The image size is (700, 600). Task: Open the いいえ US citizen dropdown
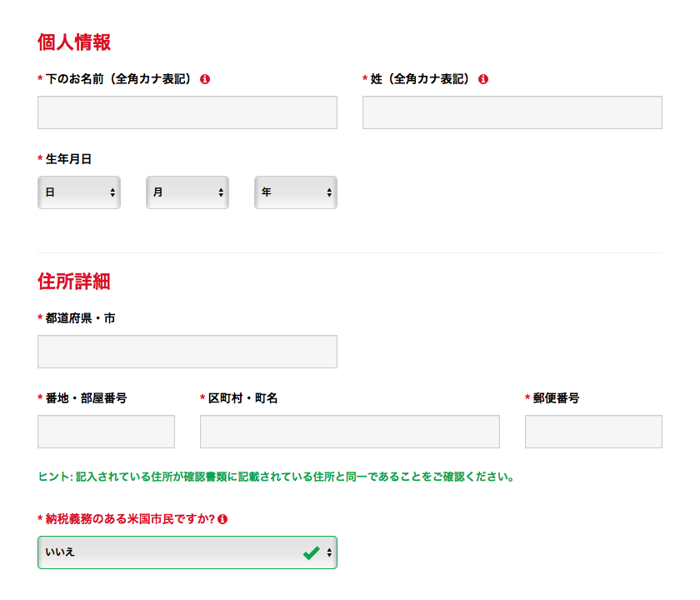(187, 552)
